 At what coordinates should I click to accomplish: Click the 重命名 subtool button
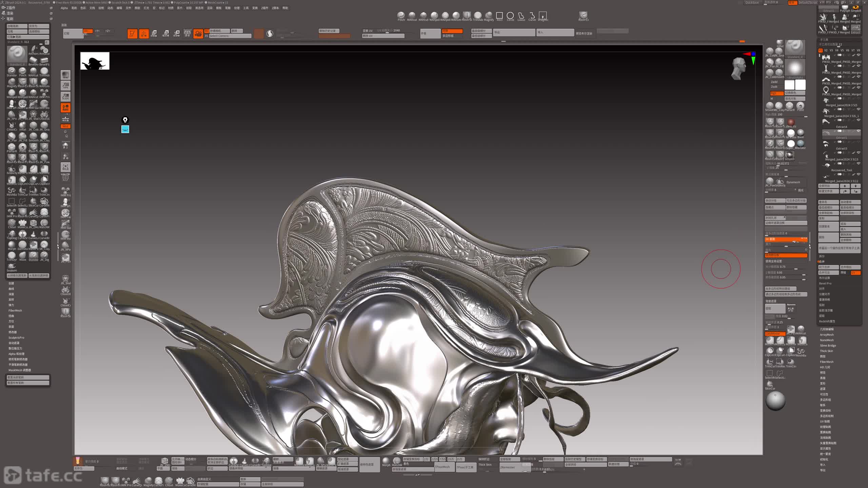(x=828, y=202)
